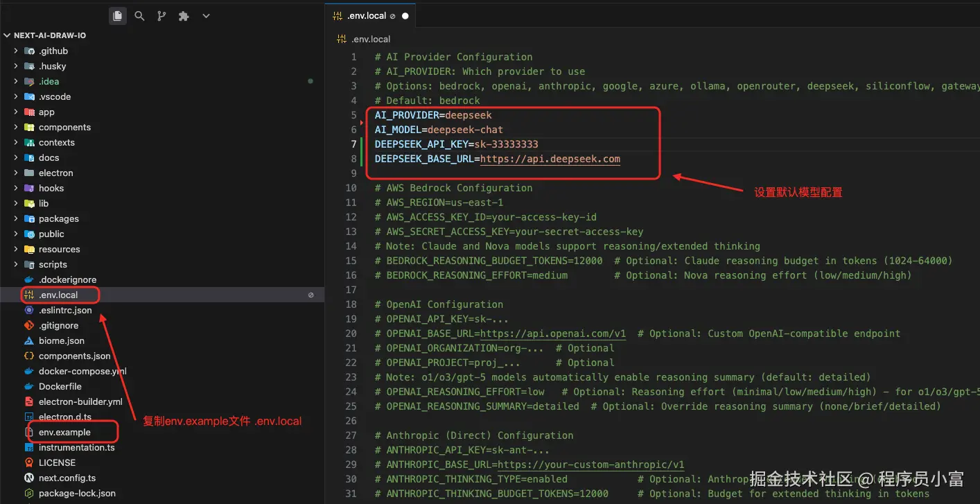Click the license badge icon beside LICENSE
The width and height of the screenshot is (980, 504).
pyautogui.click(x=29, y=462)
